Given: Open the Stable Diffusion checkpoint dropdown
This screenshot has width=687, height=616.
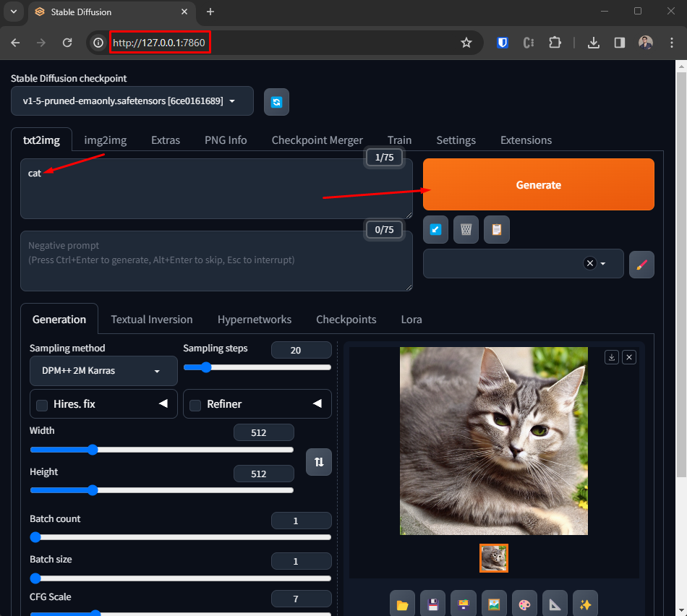Looking at the screenshot, I should (x=132, y=101).
